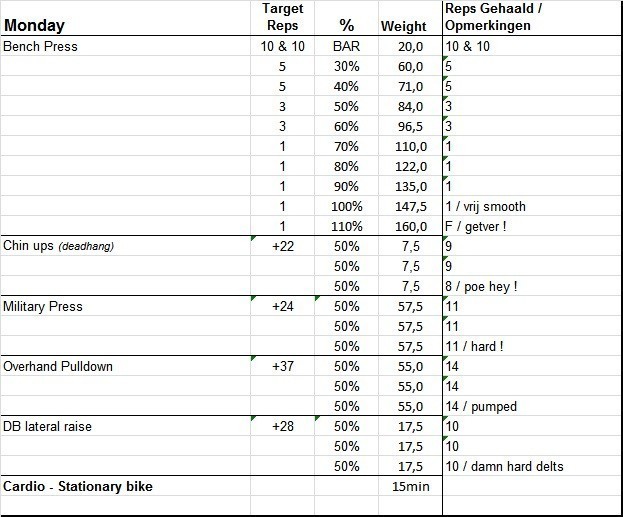Select the 15min cardio duration cell
The image size is (623, 517).
click(409, 486)
